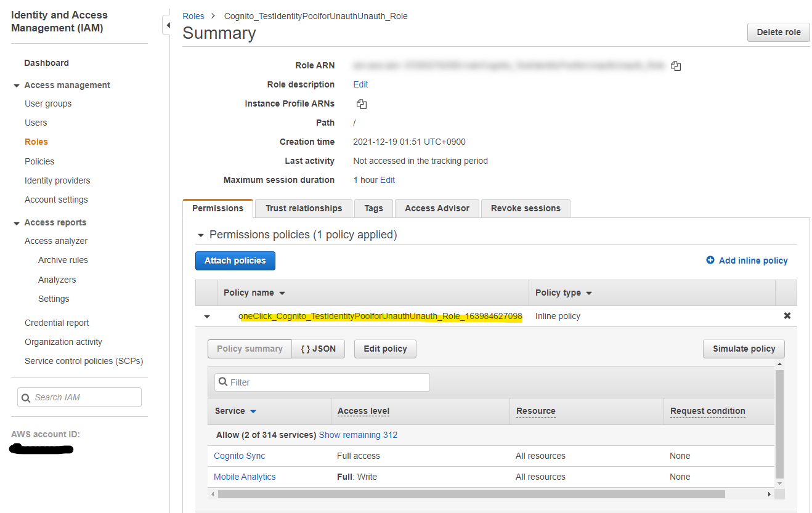Click the Simulate policy button
Viewport: 812px width, 513px height.
click(x=744, y=349)
